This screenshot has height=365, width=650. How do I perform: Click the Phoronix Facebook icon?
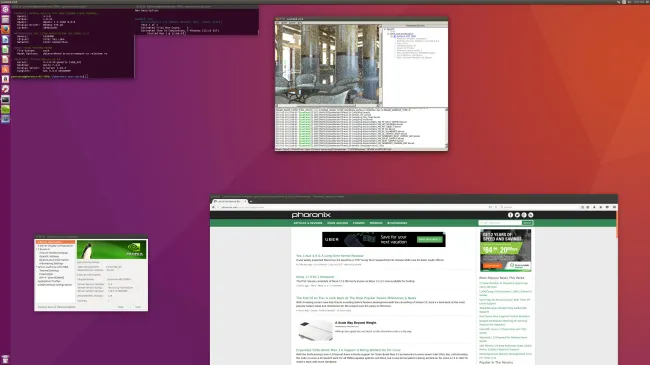pyautogui.click(x=510, y=215)
